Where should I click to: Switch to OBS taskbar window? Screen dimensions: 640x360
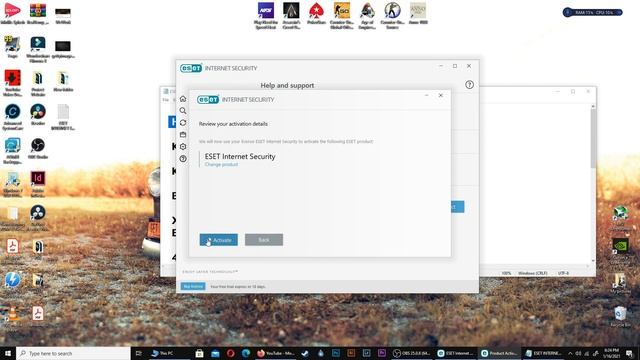click(411, 353)
